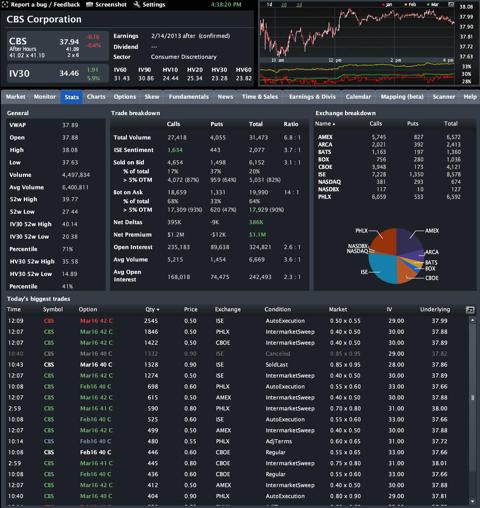Click the Exchange column header in trades
The width and height of the screenshot is (480, 508).
(228, 309)
